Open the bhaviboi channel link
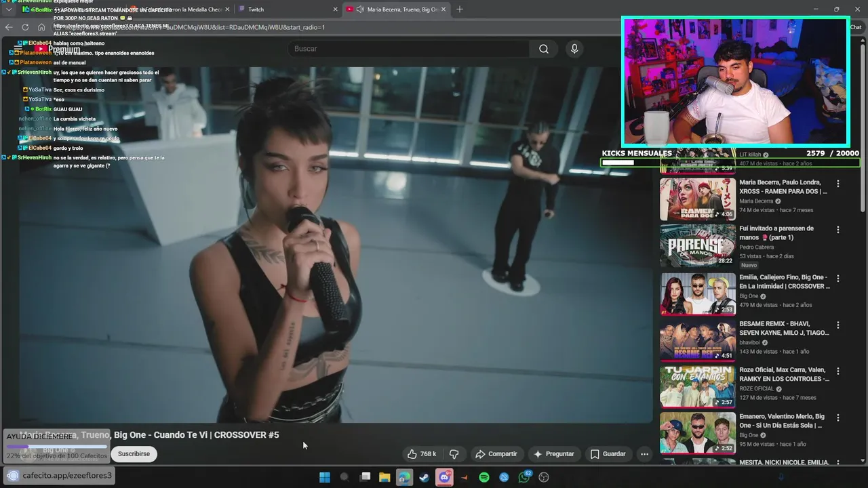This screenshot has height=488, width=868. (751, 343)
